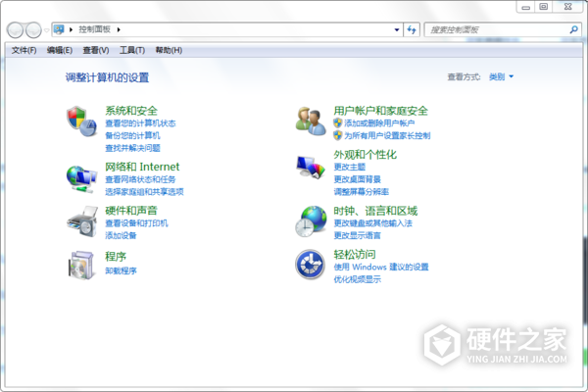Open the 类别 view mode dropdown
The image size is (588, 392).
tap(501, 76)
